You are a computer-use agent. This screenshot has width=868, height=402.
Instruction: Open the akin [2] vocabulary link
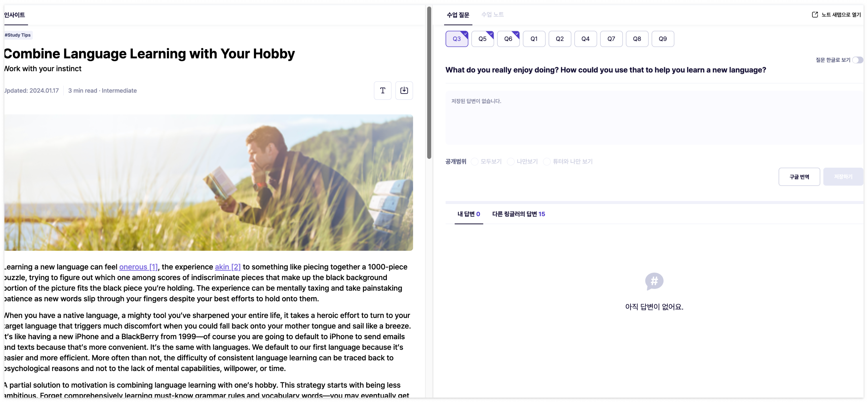227,267
